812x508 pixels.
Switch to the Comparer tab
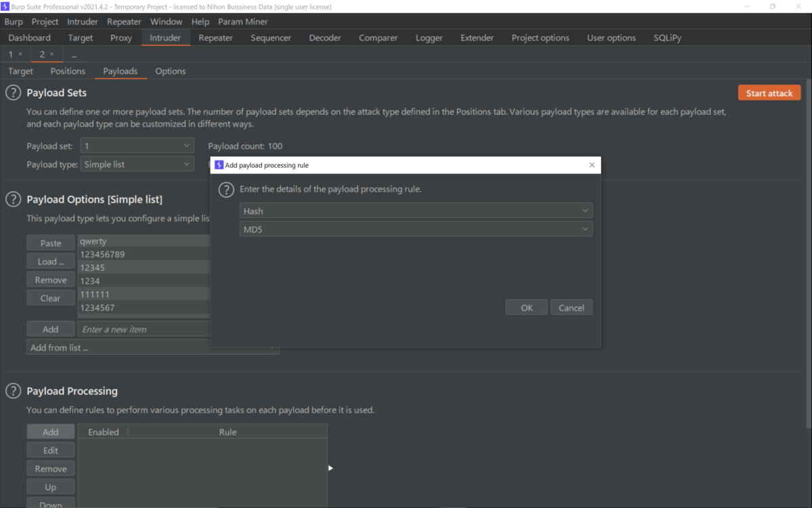[x=378, y=38]
